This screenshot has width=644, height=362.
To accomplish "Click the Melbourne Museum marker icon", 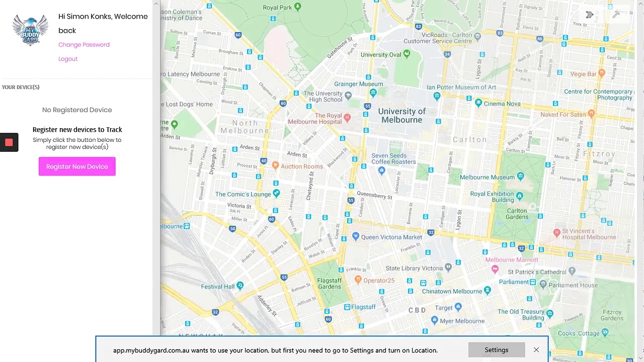I will (x=520, y=176).
